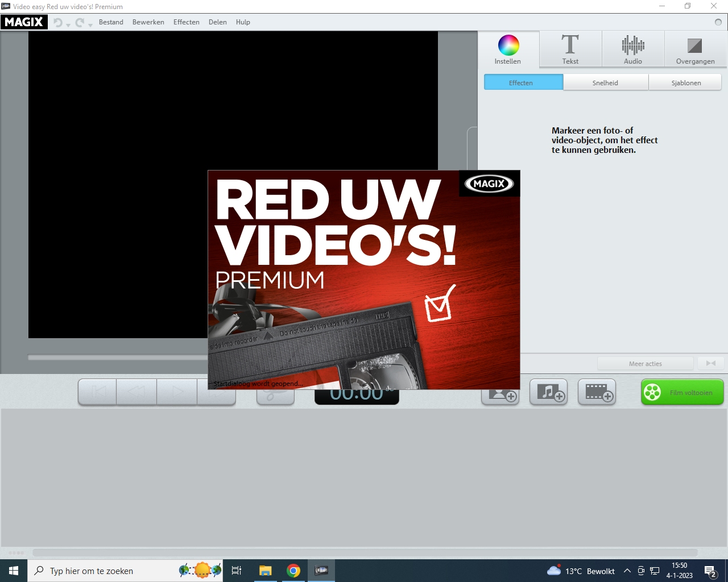This screenshot has width=728, height=582.
Task: Open the notification center icon
Action: click(x=710, y=571)
